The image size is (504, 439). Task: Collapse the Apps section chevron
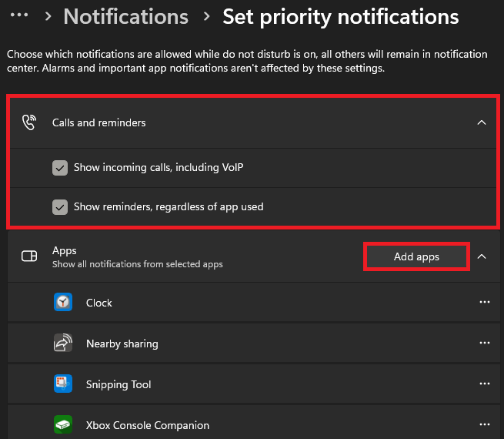(482, 256)
